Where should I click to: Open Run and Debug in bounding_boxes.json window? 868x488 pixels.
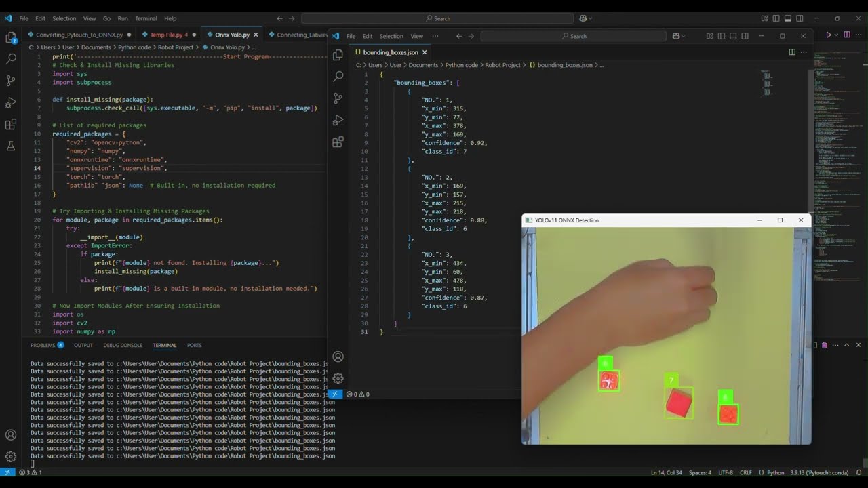(x=338, y=120)
